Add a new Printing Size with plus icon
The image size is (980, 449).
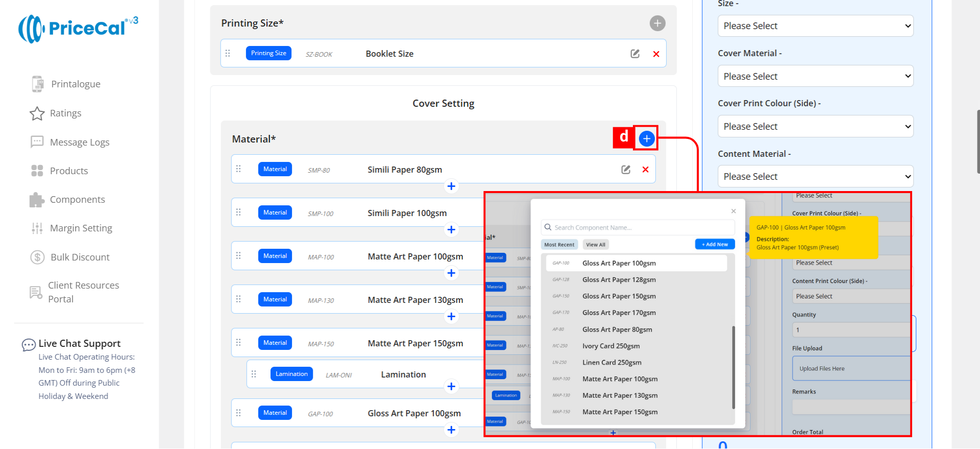click(x=657, y=23)
